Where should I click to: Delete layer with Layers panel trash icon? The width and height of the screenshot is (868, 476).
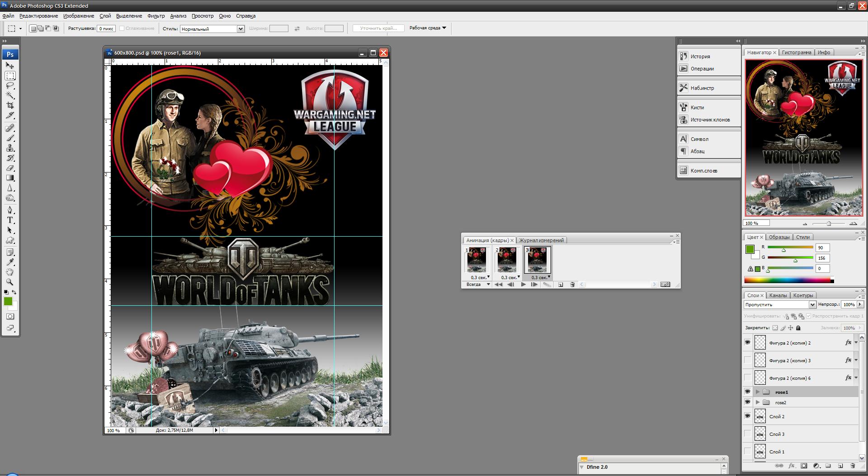(x=853, y=466)
